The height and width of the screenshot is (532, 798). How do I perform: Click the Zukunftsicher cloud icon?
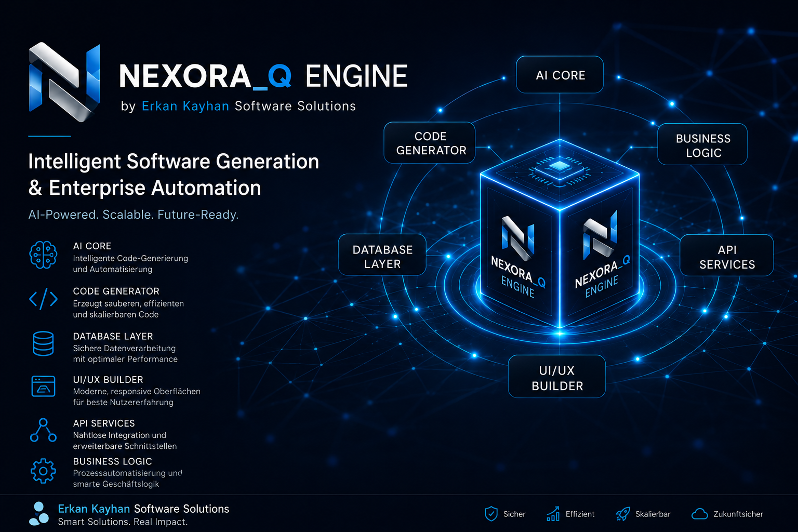click(x=700, y=514)
